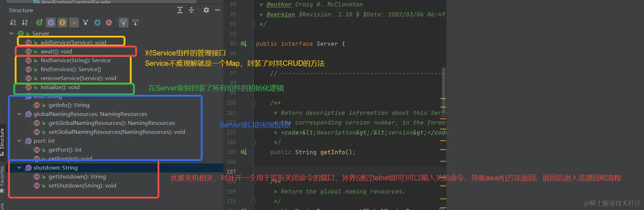Image resolution: width=644 pixels, height=210 pixels.
Task: Toggle fold marker at line 110
Action: point(253,201)
